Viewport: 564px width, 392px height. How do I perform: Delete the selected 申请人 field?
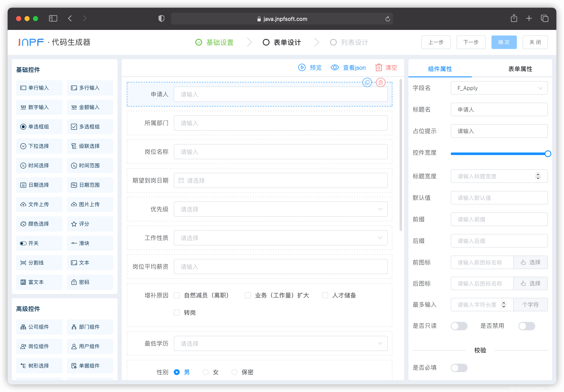381,82
